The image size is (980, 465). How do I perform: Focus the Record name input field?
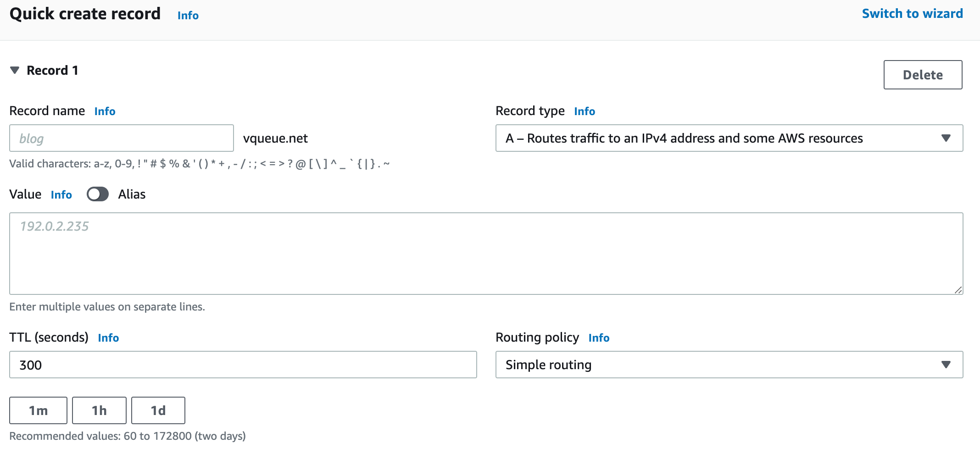(122, 138)
